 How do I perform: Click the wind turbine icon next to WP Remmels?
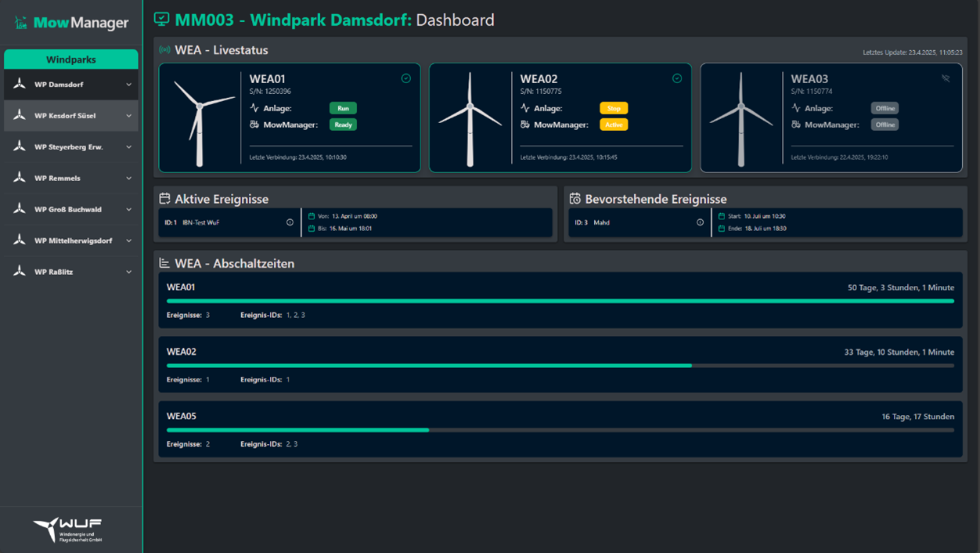(x=20, y=178)
